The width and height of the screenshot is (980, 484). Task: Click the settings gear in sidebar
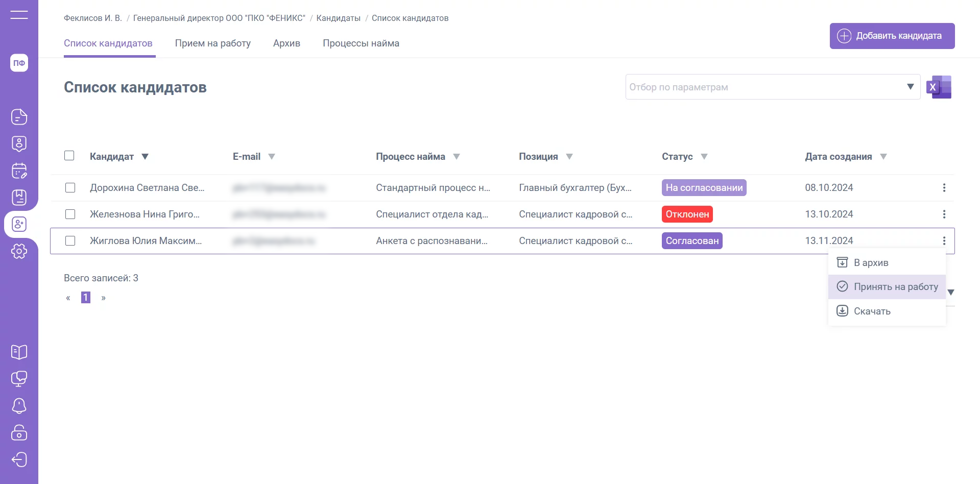click(x=19, y=251)
